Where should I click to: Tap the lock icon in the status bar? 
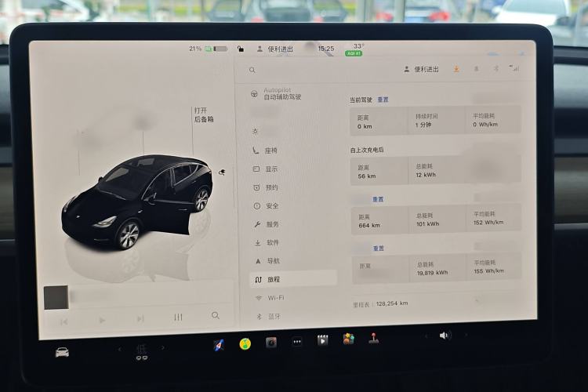(x=241, y=49)
